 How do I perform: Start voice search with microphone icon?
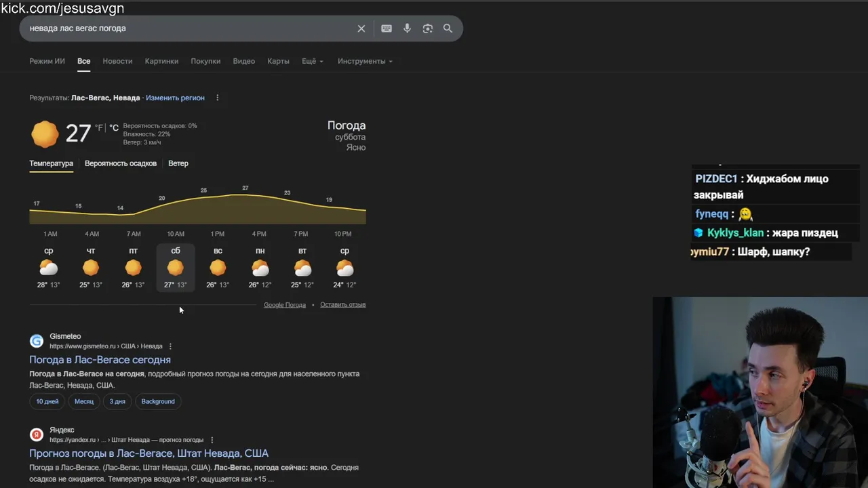(407, 28)
